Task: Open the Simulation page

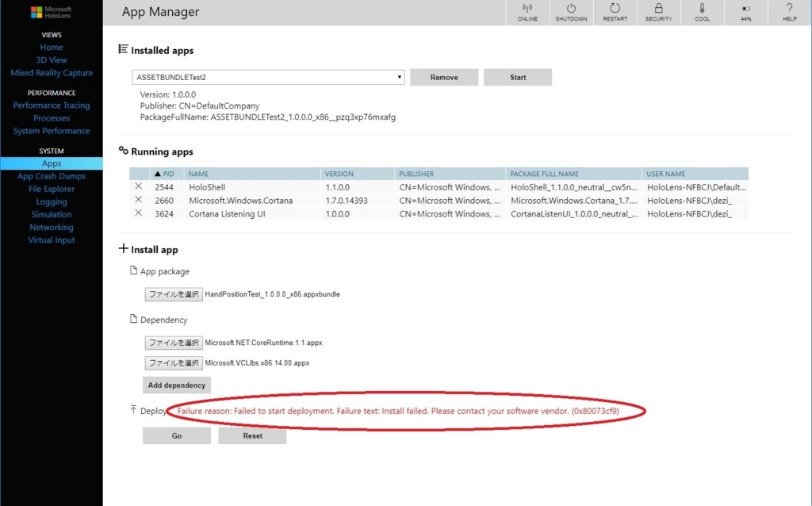Action: pyautogui.click(x=52, y=214)
